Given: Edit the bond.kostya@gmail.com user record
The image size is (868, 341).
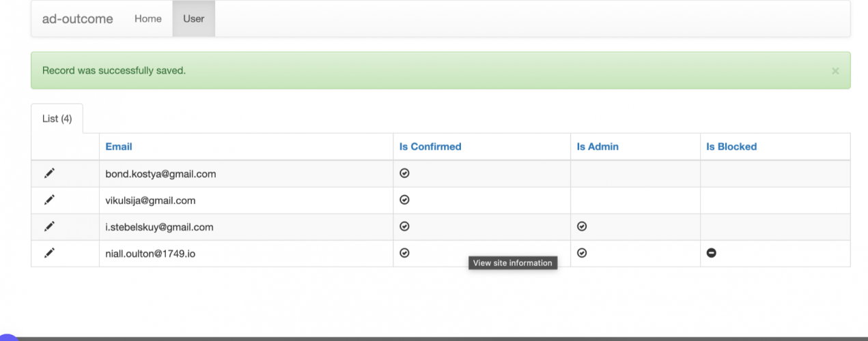Looking at the screenshot, I should tap(49, 174).
